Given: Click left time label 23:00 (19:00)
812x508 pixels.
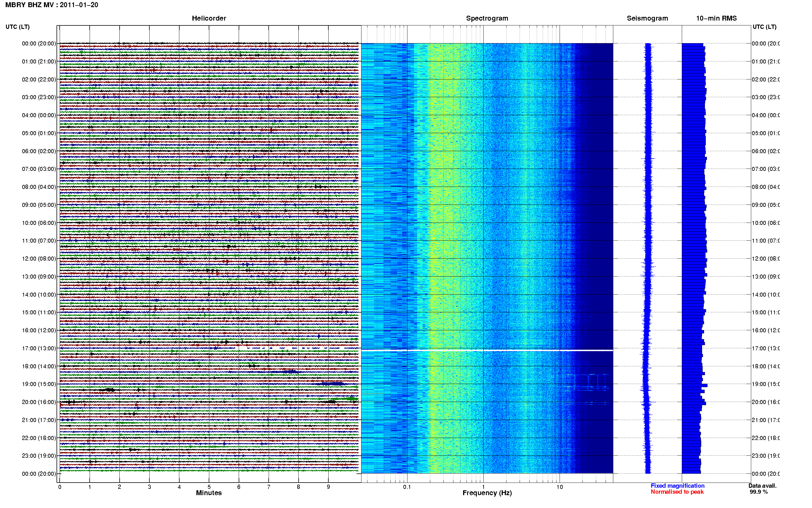Looking at the screenshot, I should coord(39,456).
